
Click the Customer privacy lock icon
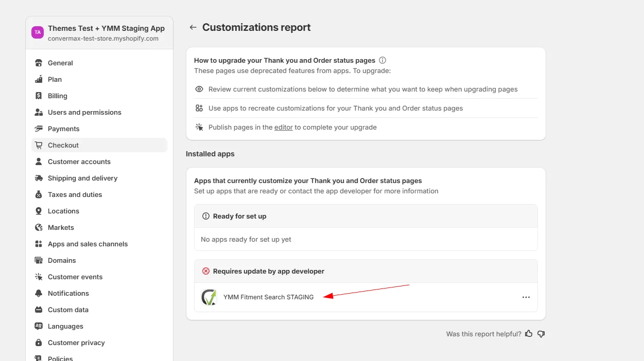(x=39, y=342)
